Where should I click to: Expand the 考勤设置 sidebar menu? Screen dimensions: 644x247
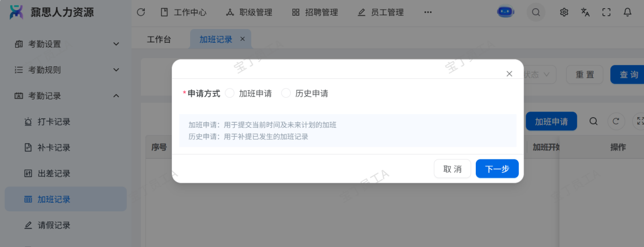[66, 44]
